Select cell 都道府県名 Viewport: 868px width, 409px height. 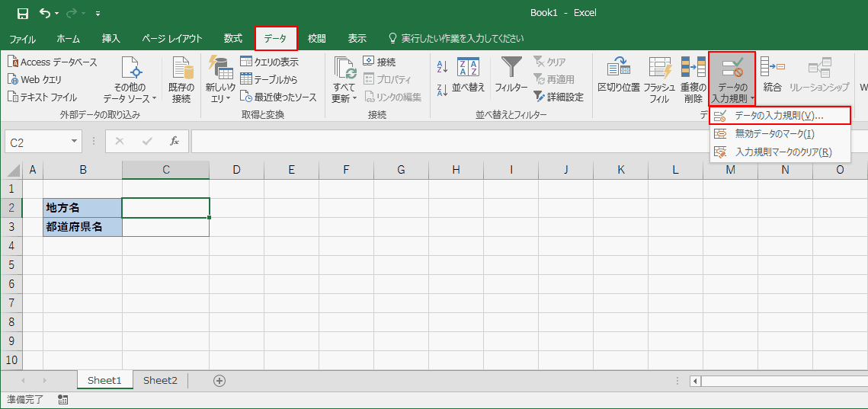coord(82,226)
